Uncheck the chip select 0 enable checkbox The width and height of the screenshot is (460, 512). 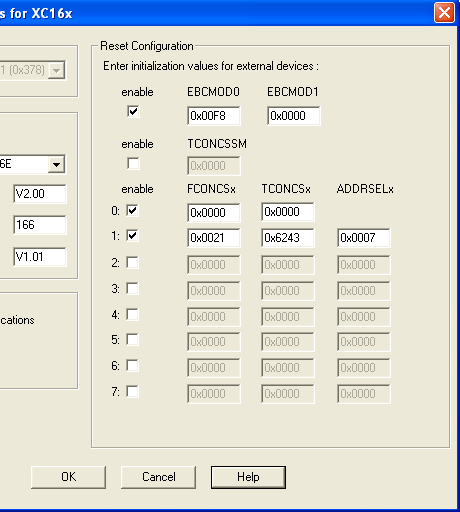pos(132,210)
